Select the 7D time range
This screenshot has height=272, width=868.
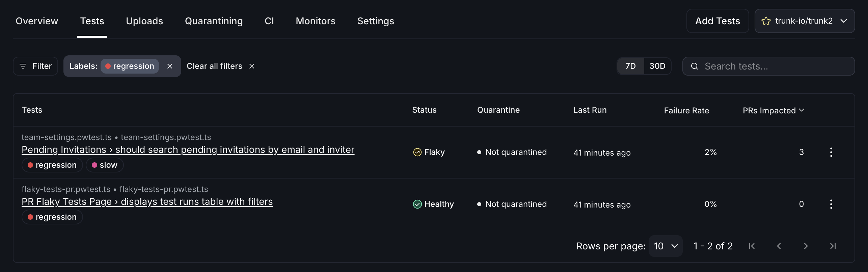coord(630,66)
